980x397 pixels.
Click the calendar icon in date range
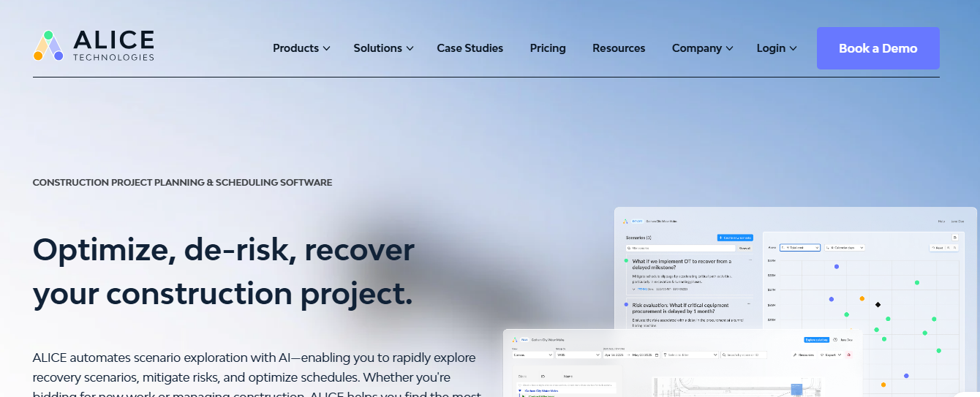point(657,355)
